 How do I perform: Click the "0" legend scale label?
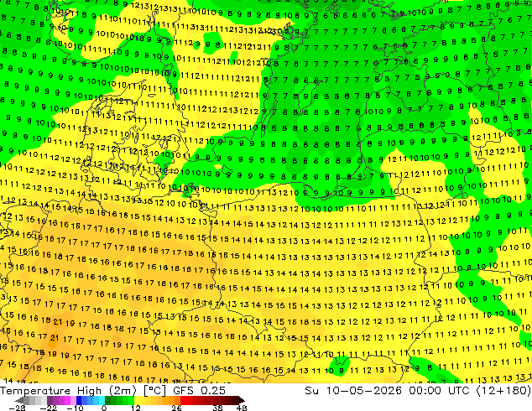tap(104, 408)
